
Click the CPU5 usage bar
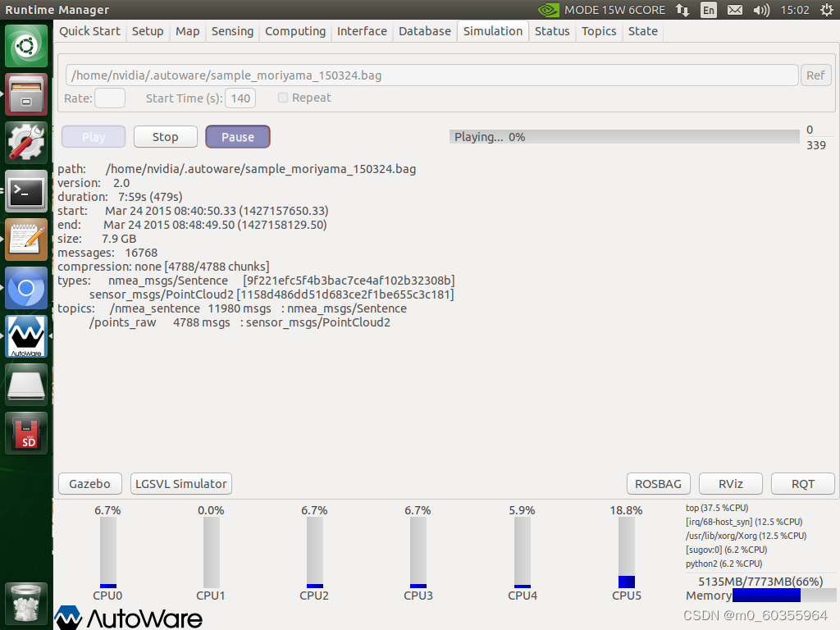[x=627, y=552]
